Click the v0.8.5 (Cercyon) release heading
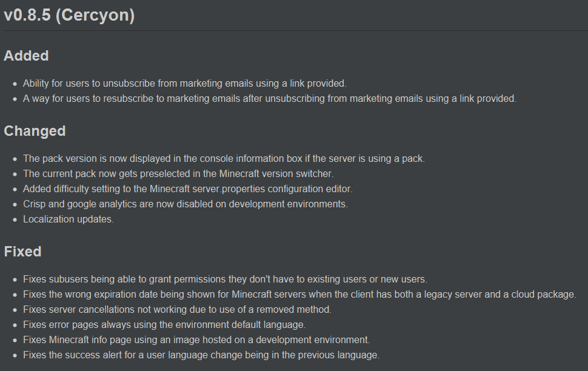This screenshot has width=588, height=371. (x=68, y=15)
